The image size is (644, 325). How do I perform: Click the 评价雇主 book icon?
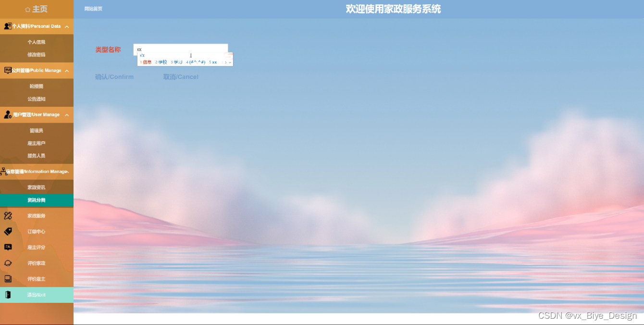(8, 279)
